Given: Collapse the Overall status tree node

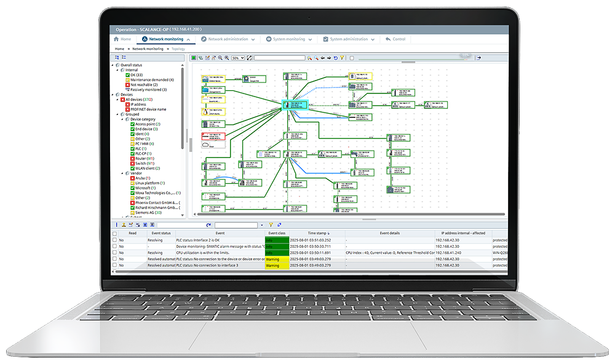Looking at the screenshot, I should pos(113,65).
